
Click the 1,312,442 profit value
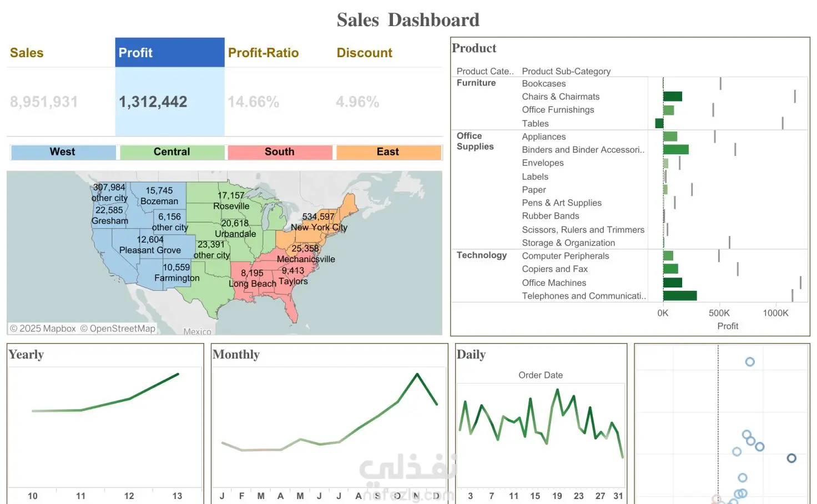click(153, 102)
